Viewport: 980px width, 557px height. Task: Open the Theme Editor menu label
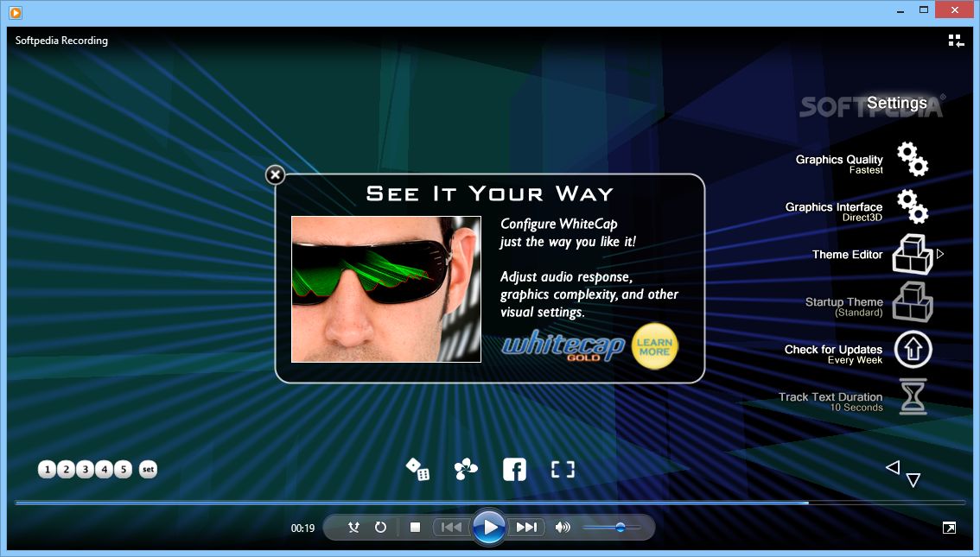[848, 254]
